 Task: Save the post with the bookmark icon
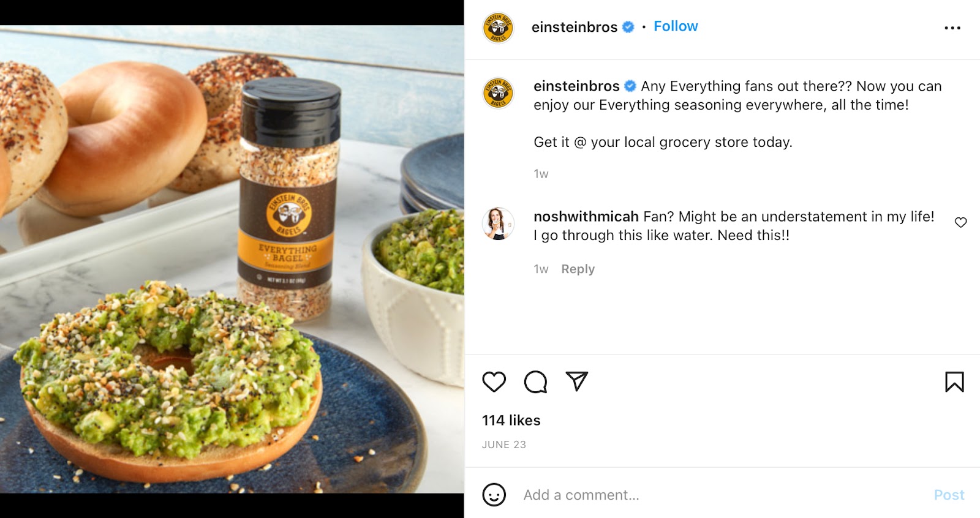click(954, 381)
